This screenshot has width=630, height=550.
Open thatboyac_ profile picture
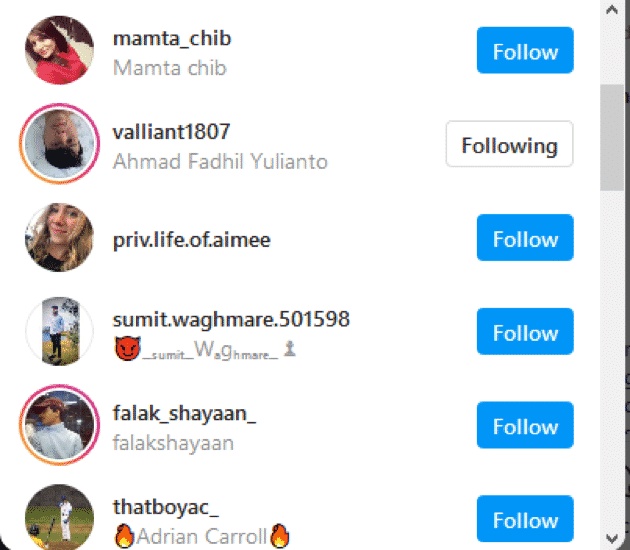click(59, 517)
